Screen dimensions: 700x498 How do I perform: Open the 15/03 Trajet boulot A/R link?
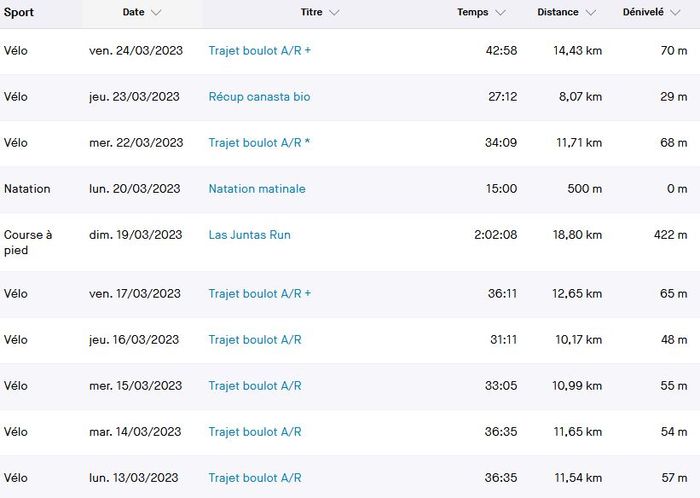pos(255,386)
